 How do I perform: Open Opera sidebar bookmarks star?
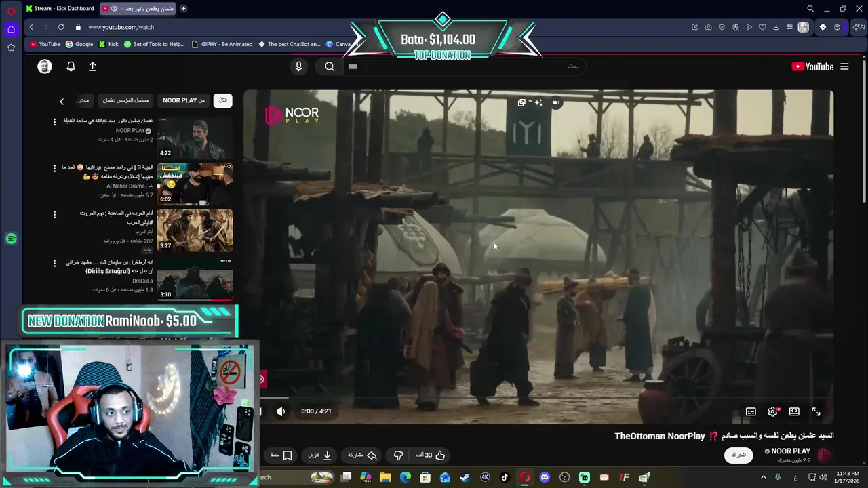(x=11, y=47)
